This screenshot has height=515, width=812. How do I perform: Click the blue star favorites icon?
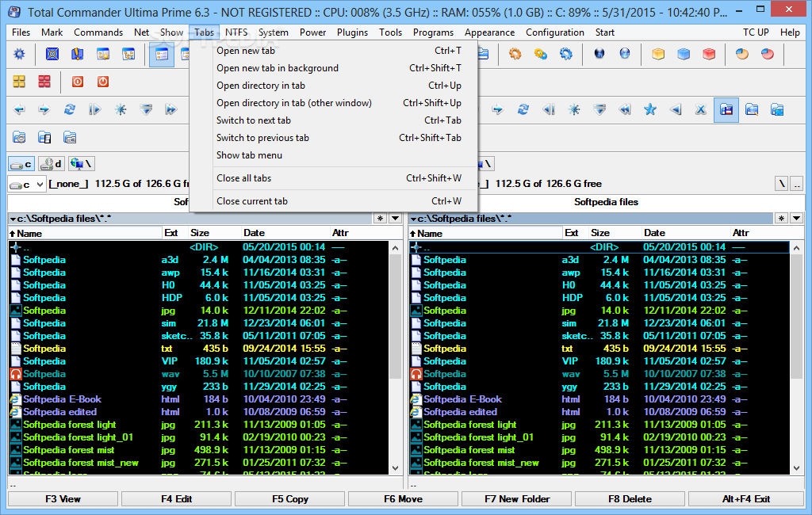[650, 109]
